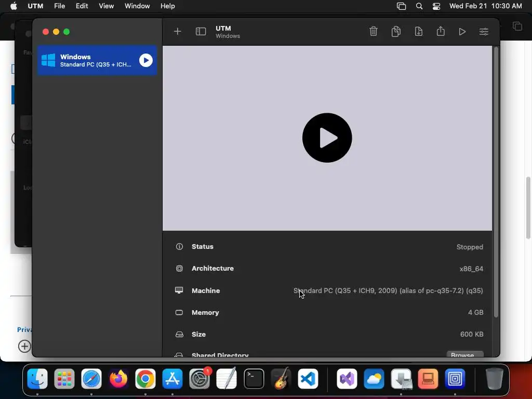Click the move VM document-arrow icon
The height and width of the screenshot is (399, 532).
click(x=419, y=31)
